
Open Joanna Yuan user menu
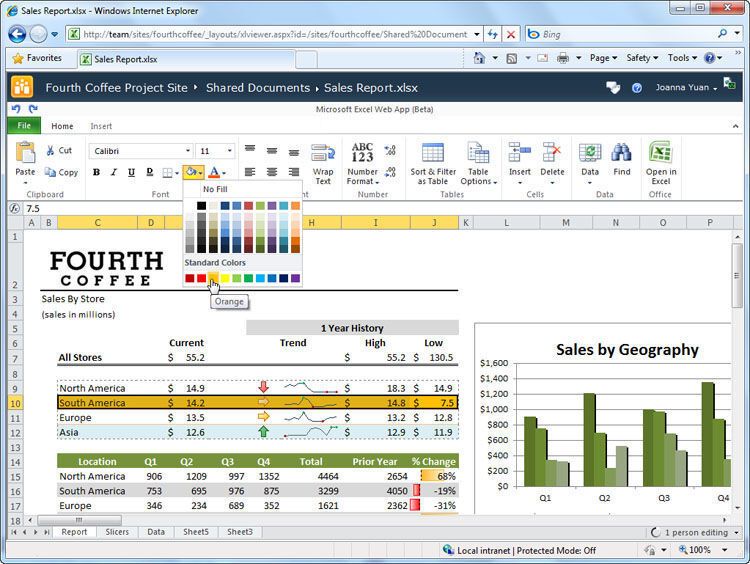tap(686, 87)
